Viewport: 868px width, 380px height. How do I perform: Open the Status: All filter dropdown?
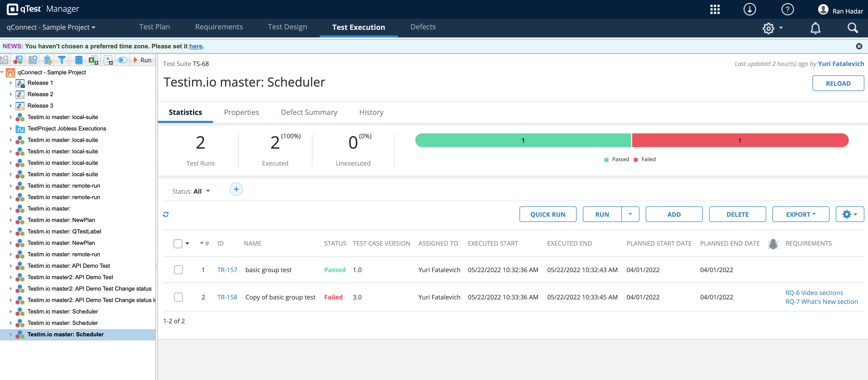(191, 191)
